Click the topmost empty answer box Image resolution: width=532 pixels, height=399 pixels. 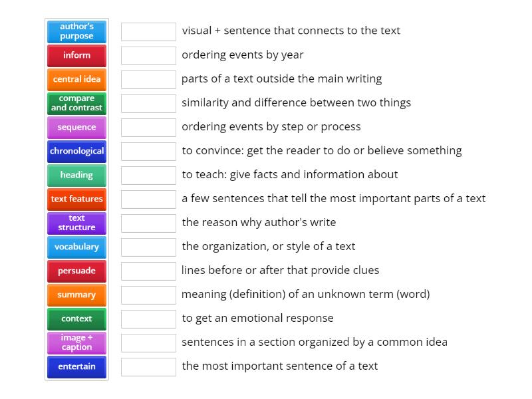coord(148,31)
